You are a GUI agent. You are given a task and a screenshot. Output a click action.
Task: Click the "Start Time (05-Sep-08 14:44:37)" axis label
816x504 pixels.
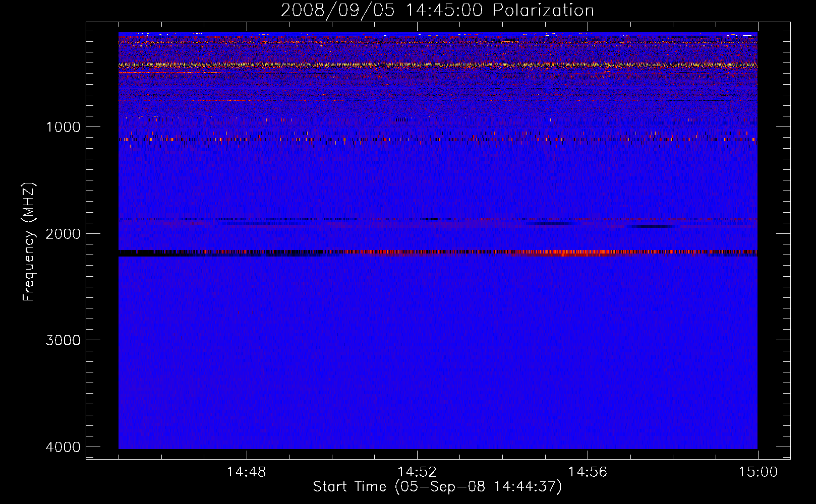437,487
